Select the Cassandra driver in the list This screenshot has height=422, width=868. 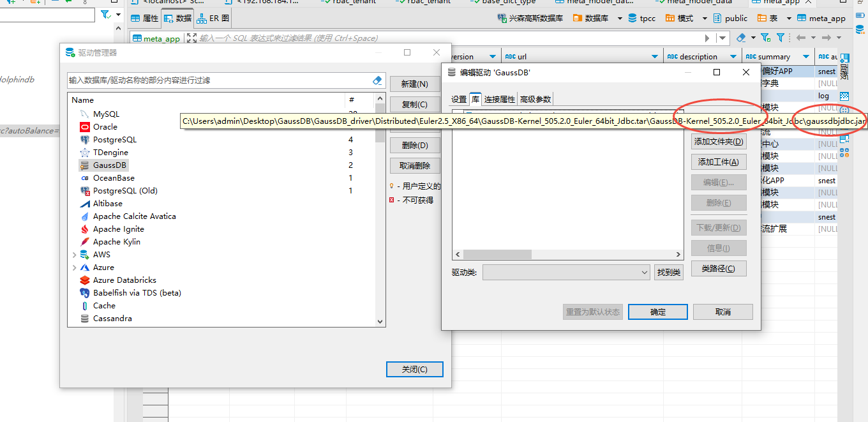point(112,319)
